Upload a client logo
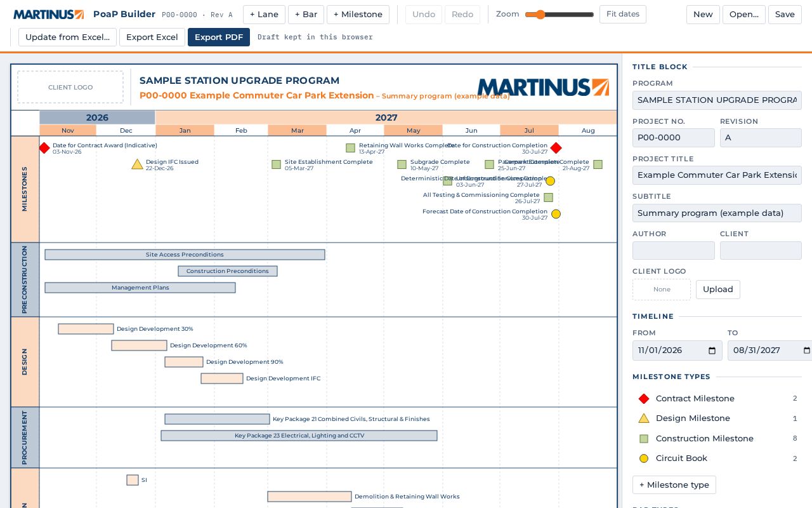The width and height of the screenshot is (812, 508). click(718, 290)
